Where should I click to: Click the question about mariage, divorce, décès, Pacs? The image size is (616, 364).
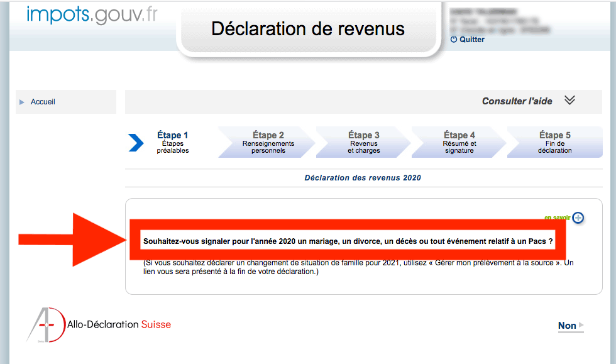click(x=348, y=241)
